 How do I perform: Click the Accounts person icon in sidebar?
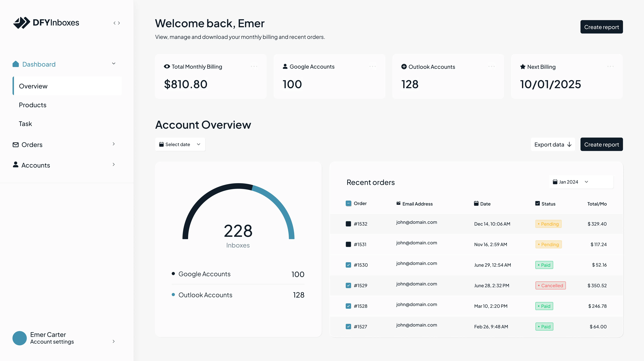[16, 164]
